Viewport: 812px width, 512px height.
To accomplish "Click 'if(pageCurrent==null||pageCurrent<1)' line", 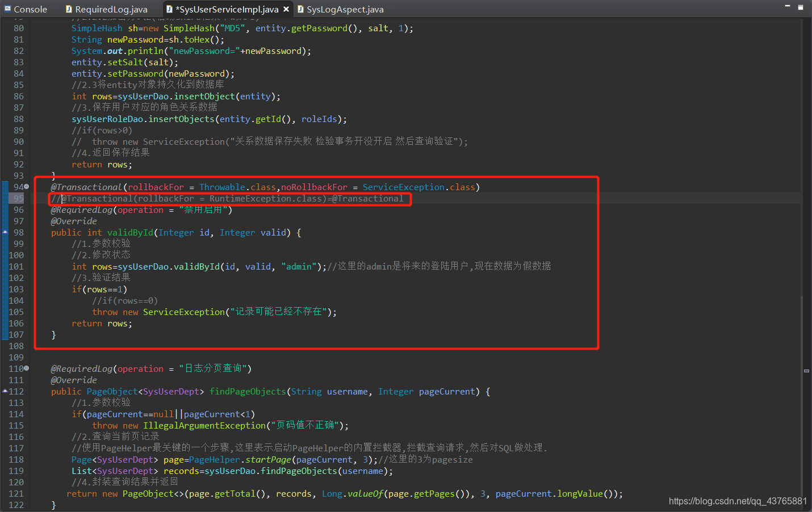I will pyautogui.click(x=163, y=414).
